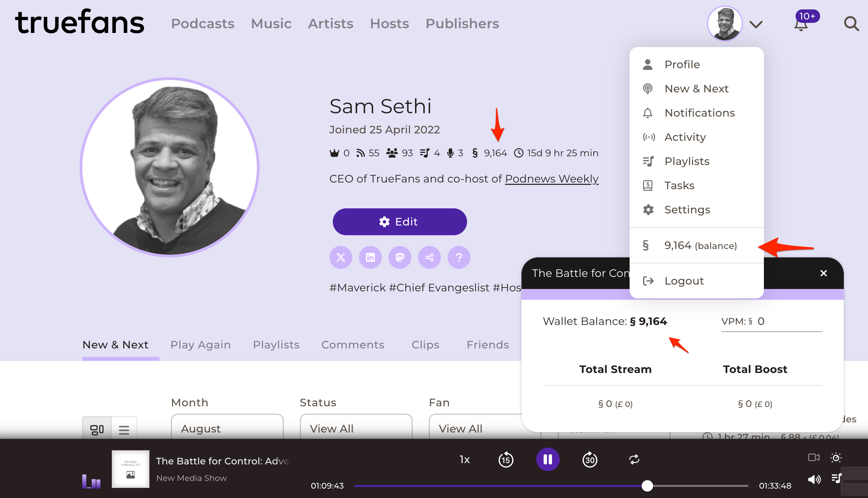Click the playback progress slider

point(551,486)
